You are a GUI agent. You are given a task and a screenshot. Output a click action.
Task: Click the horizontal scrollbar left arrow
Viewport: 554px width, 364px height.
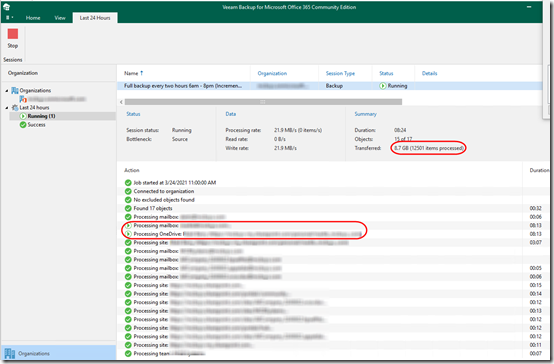pyautogui.click(x=121, y=102)
